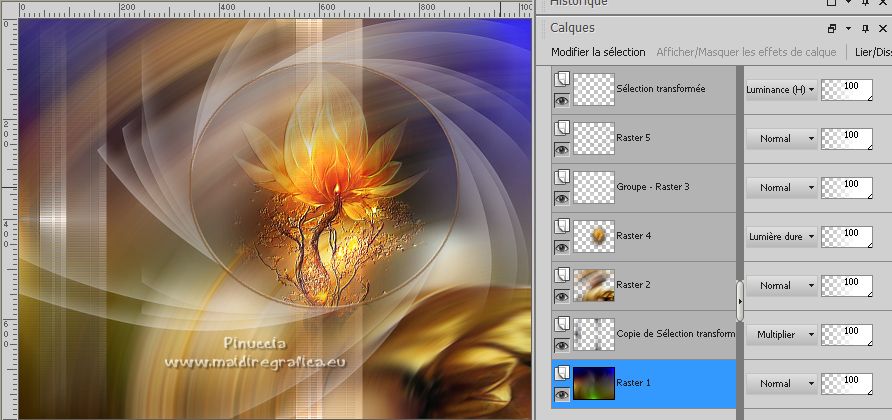The image size is (892, 420).
Task: Click Modifier la sélection in the Calques toolbar
Action: [x=598, y=52]
